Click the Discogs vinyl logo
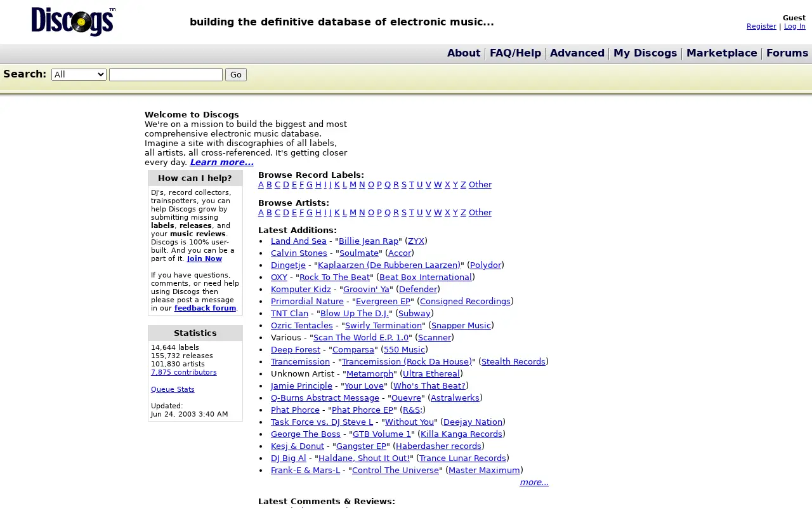Screen dimensions: 812x508 tap(73, 22)
